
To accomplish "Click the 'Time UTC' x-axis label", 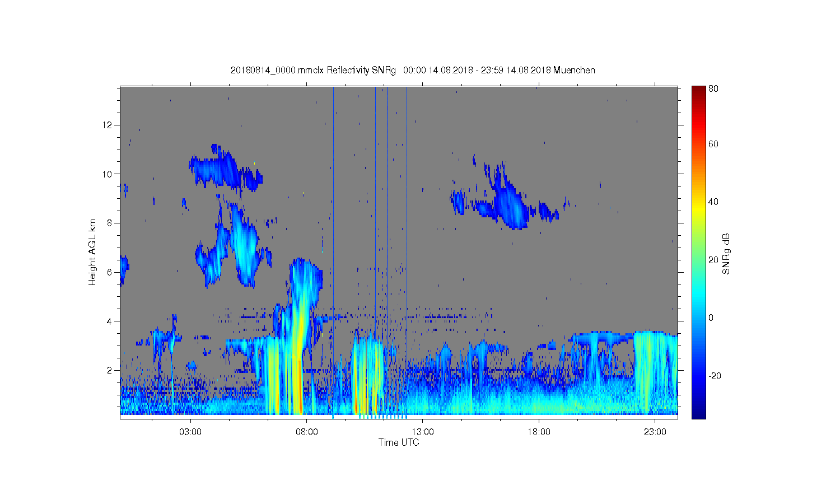I will point(399,442).
